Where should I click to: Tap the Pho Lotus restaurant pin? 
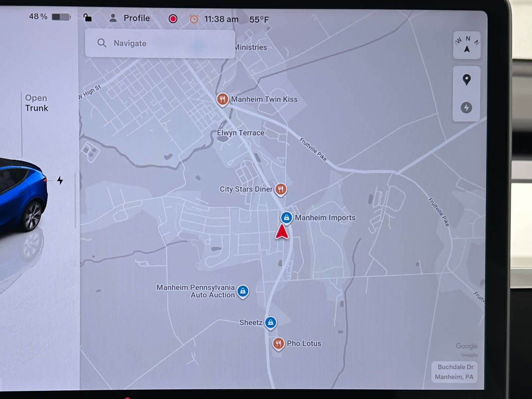coord(278,343)
